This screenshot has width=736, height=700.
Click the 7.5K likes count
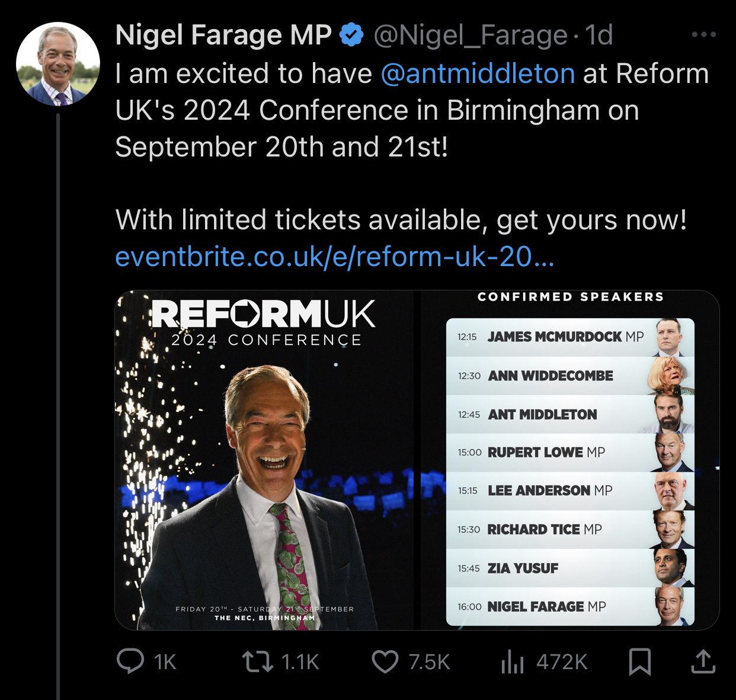tap(430, 662)
